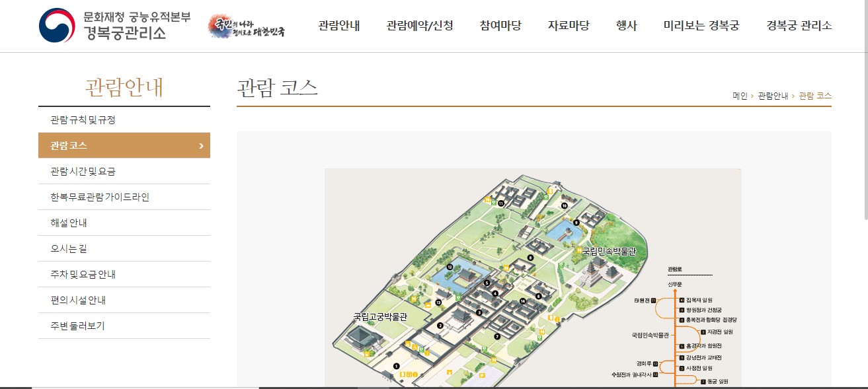
Task: Click map marker 12 on the pavilion pond
Action: [450, 267]
